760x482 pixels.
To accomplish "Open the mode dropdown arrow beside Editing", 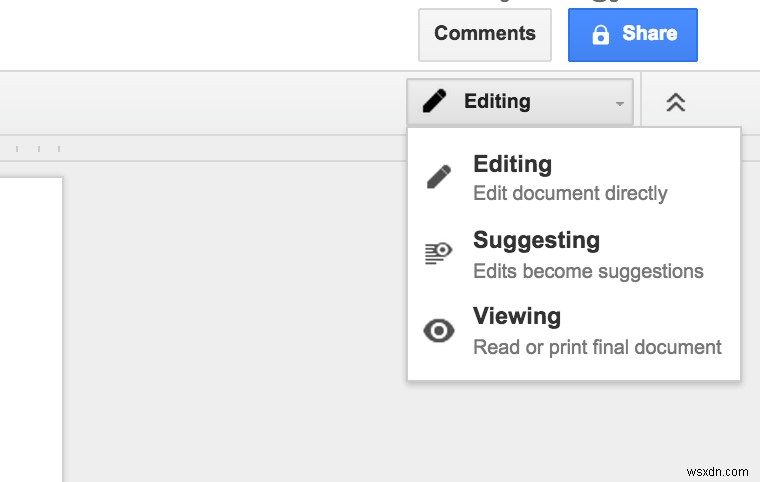I will click(x=619, y=103).
